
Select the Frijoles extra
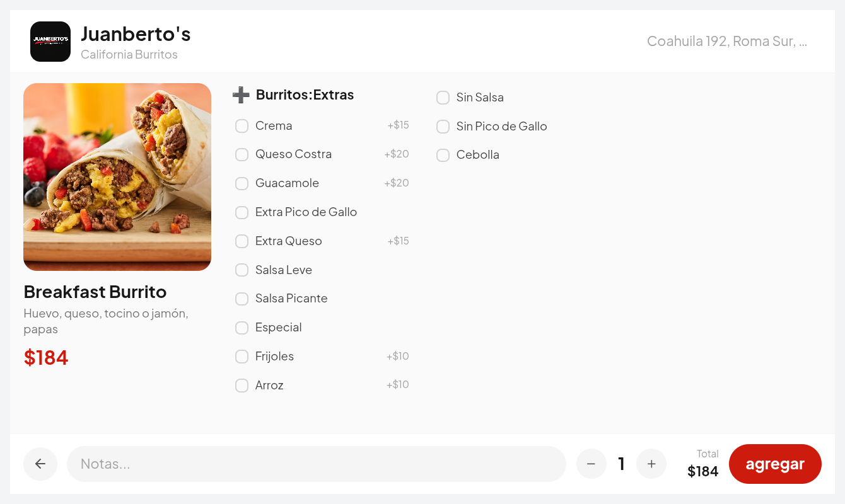[x=242, y=357]
